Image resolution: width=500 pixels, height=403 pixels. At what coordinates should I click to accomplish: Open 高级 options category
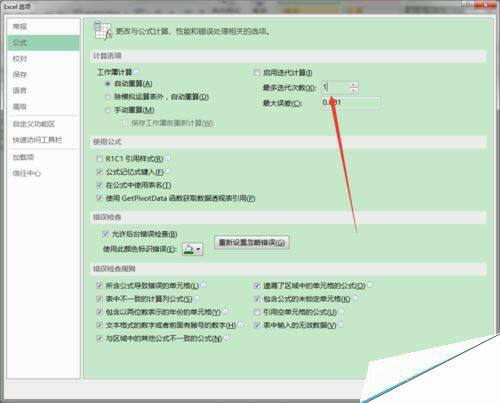(44, 107)
